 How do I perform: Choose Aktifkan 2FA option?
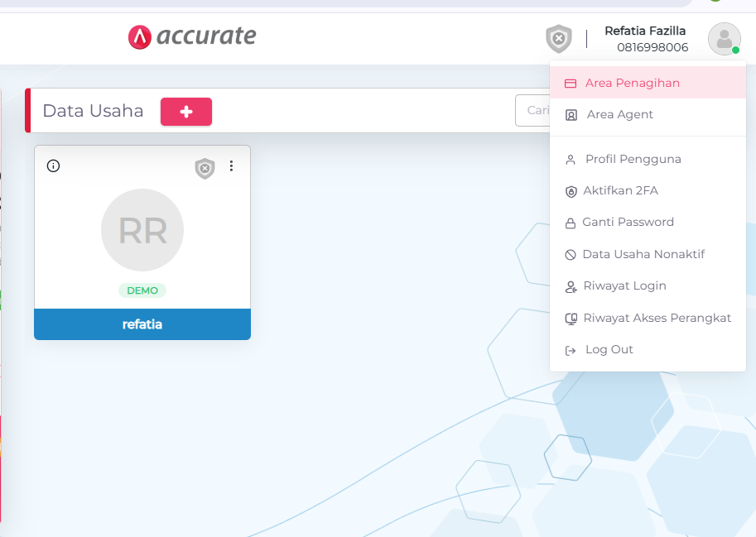(x=620, y=190)
